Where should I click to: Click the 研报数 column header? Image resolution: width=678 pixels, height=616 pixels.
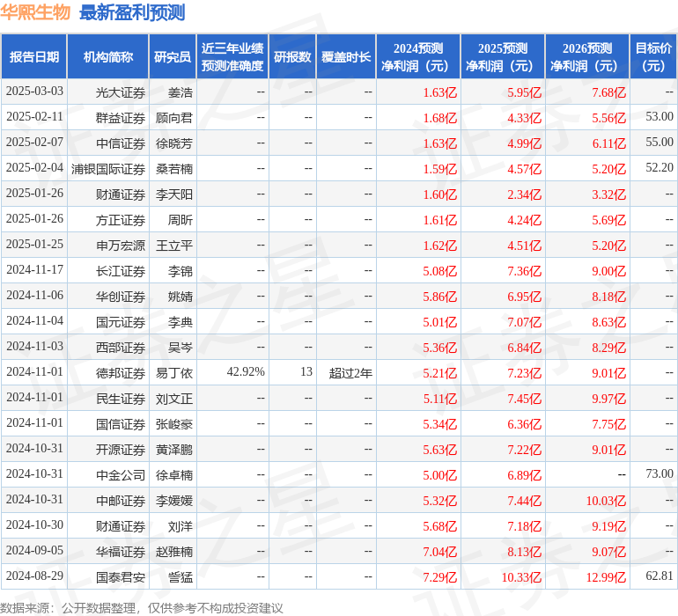pos(292,56)
